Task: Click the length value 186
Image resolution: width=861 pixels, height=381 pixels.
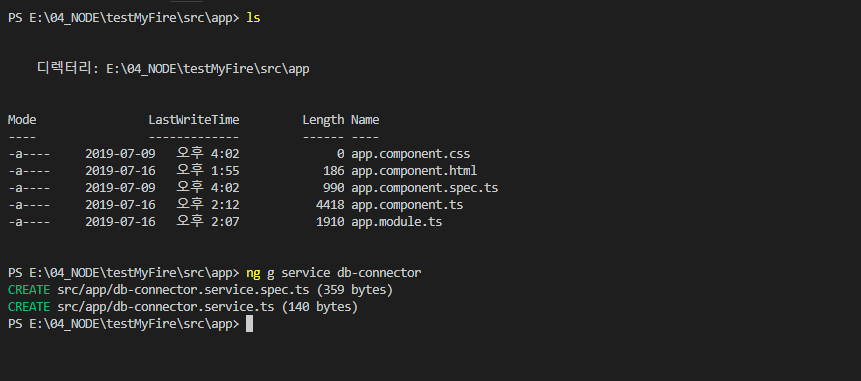Action: tap(334, 171)
